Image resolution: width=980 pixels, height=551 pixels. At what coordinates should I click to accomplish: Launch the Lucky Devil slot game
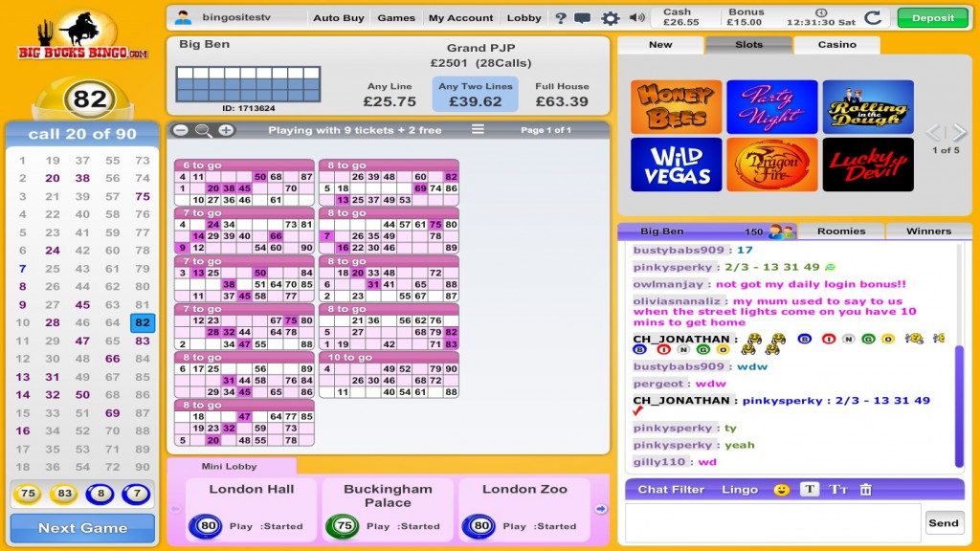tap(868, 165)
